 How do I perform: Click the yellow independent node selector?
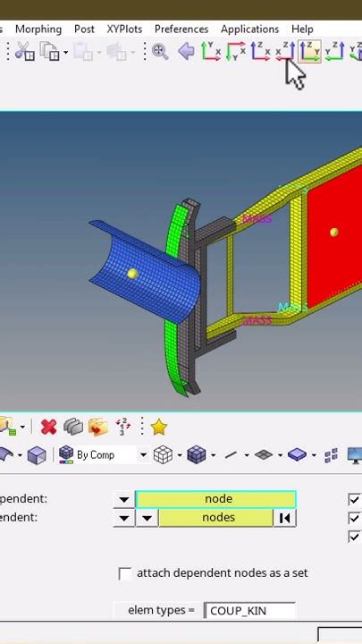[x=215, y=499]
